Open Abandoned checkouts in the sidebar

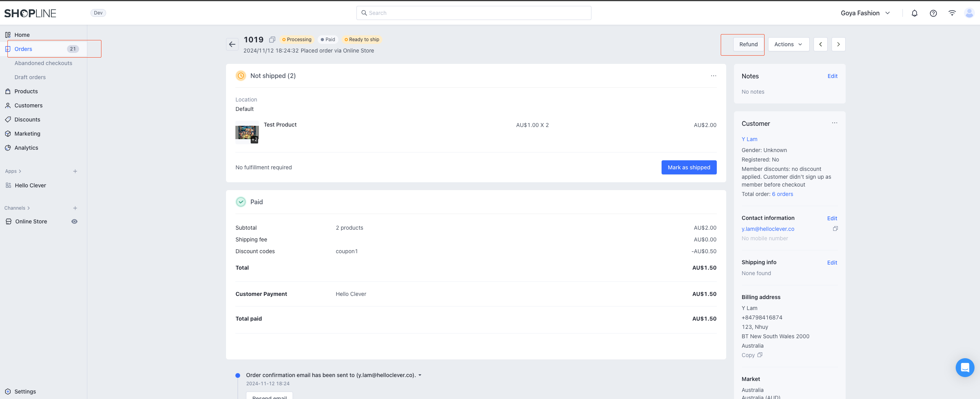(x=43, y=63)
